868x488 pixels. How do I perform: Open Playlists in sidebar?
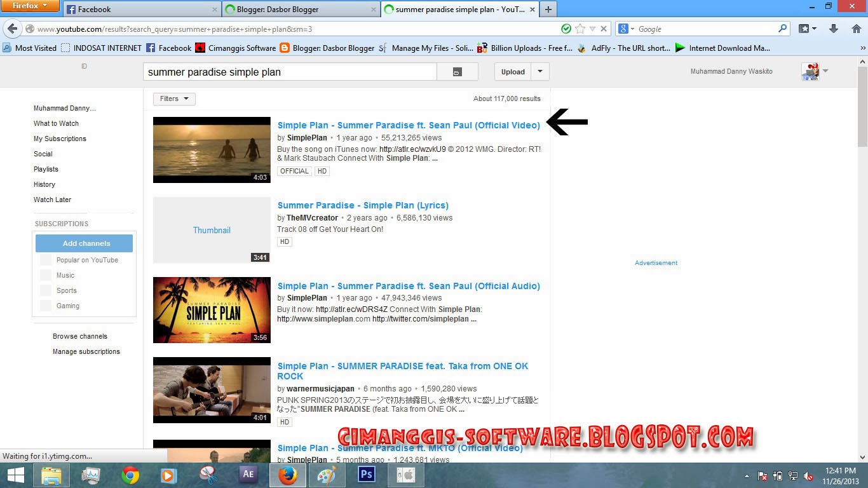click(x=46, y=169)
